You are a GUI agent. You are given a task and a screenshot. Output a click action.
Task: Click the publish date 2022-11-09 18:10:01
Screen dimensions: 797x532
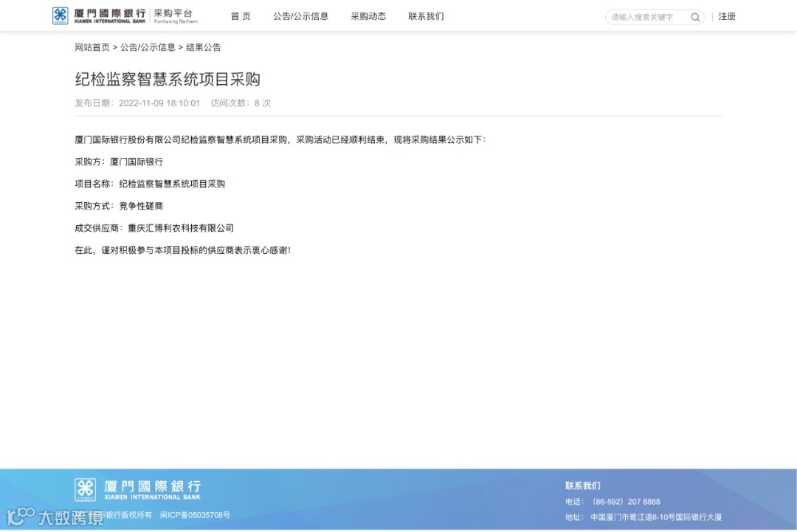click(x=159, y=103)
